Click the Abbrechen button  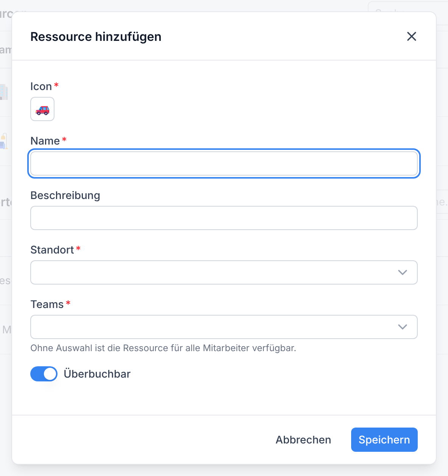303,440
